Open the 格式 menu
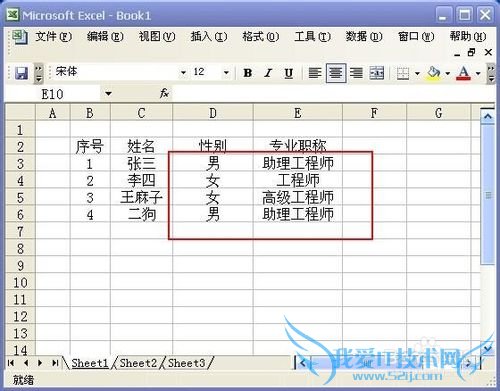Screen dimensions: 500x391 (x=261, y=36)
